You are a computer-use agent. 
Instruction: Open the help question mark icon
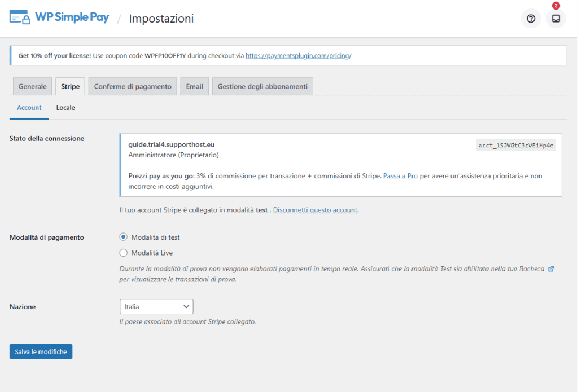coord(531,18)
